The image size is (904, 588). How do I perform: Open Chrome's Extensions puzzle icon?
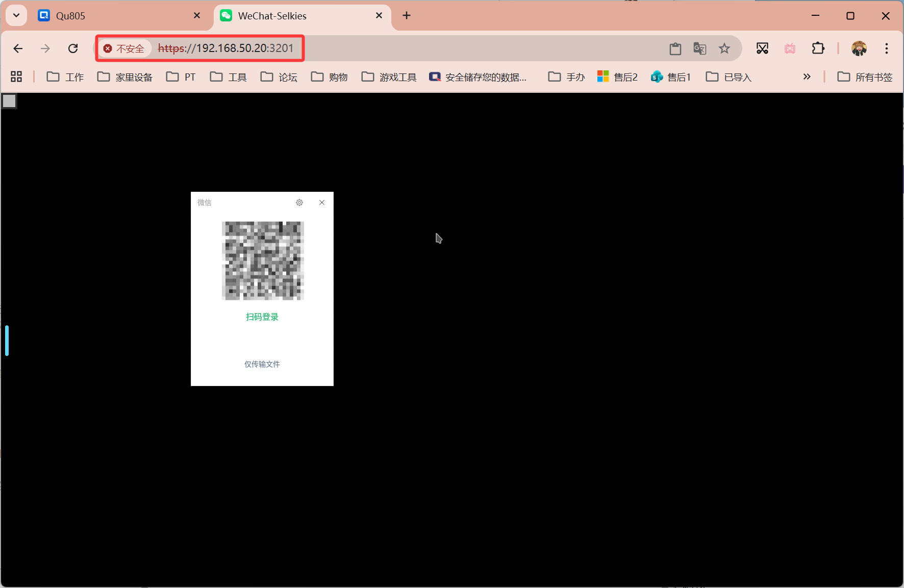pos(818,48)
